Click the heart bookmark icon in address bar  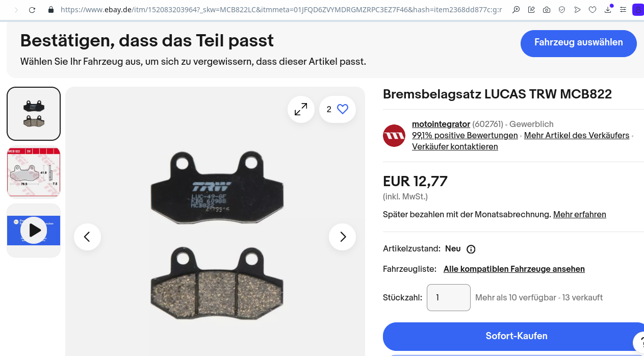(593, 10)
